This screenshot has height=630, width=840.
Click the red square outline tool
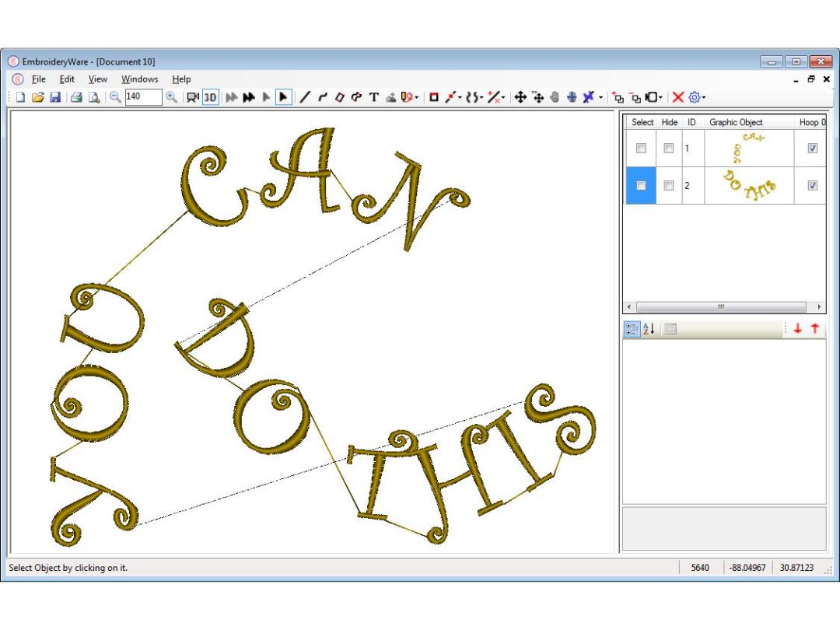coord(434,97)
